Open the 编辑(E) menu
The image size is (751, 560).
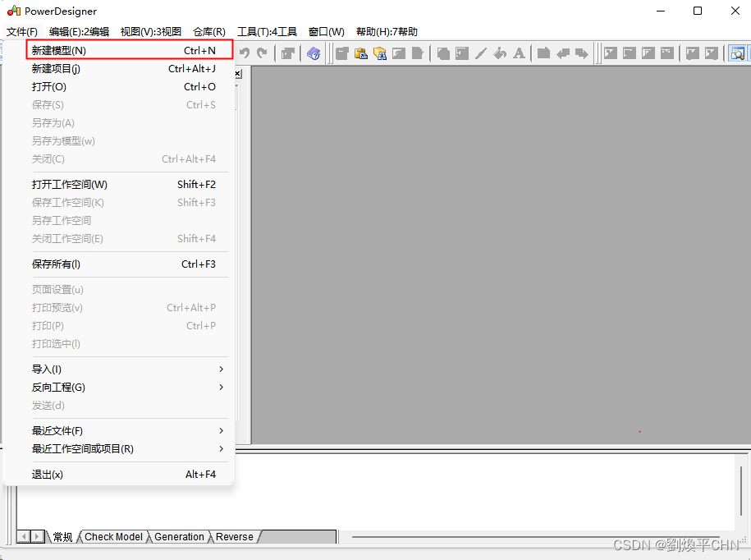click(79, 32)
